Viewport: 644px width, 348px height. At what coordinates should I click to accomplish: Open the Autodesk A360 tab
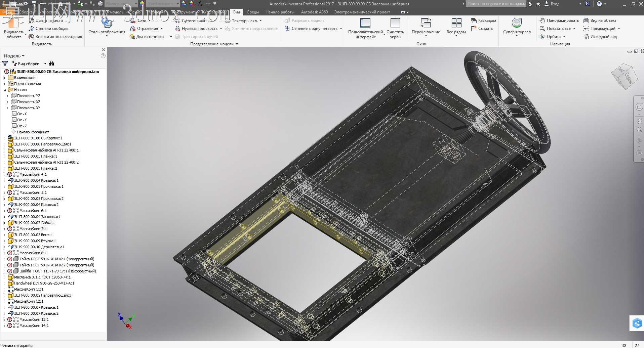(x=314, y=12)
